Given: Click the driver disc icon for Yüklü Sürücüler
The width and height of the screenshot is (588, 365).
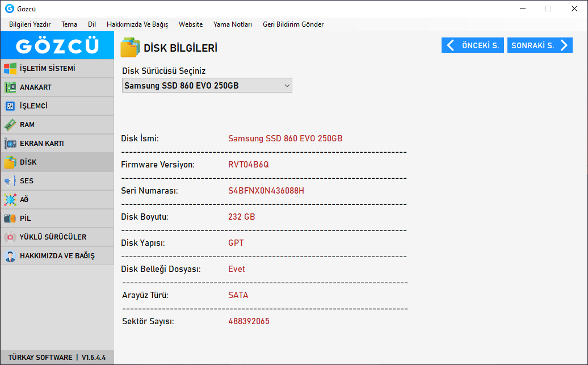Looking at the screenshot, I should pyautogui.click(x=10, y=237).
